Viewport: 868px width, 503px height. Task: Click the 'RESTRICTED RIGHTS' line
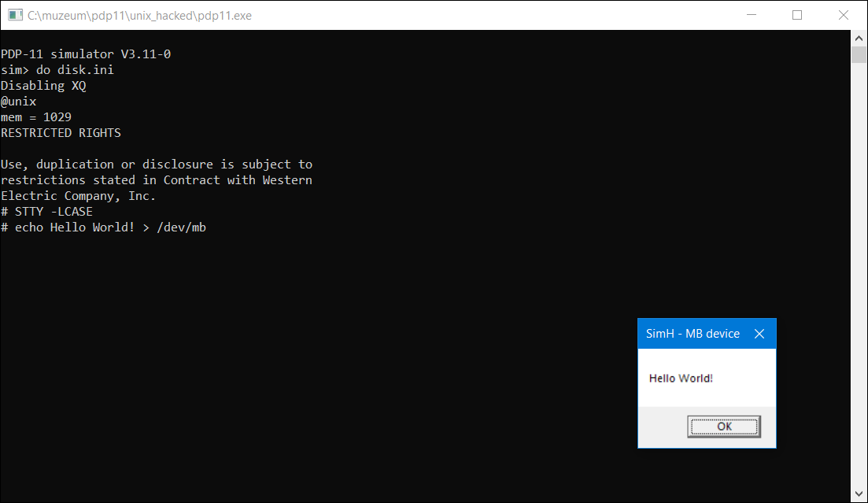coord(61,133)
